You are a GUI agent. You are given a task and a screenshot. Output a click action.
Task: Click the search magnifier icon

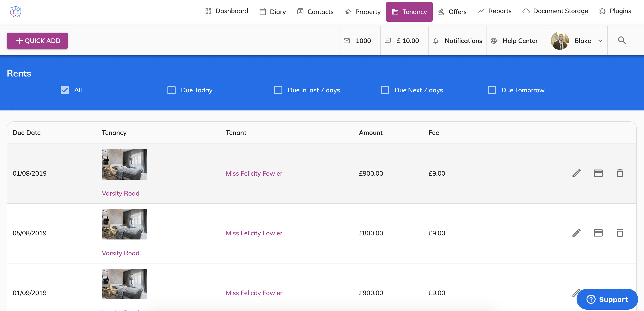pyautogui.click(x=622, y=41)
